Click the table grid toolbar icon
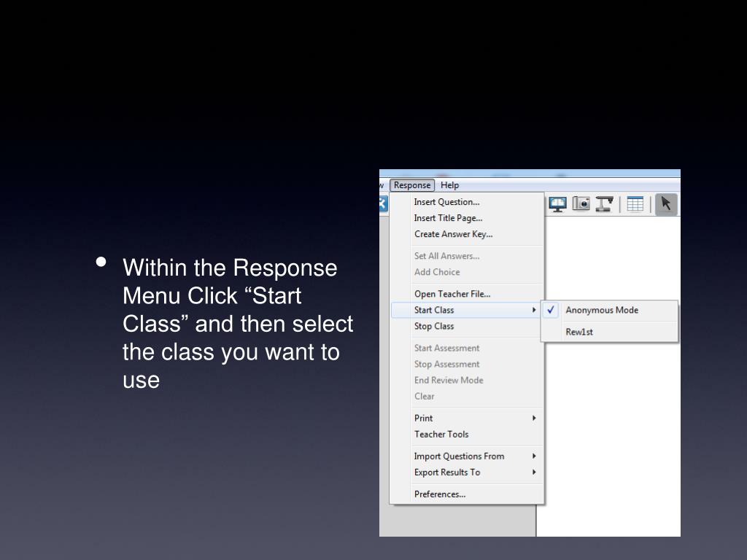The image size is (747, 560). tap(635, 204)
